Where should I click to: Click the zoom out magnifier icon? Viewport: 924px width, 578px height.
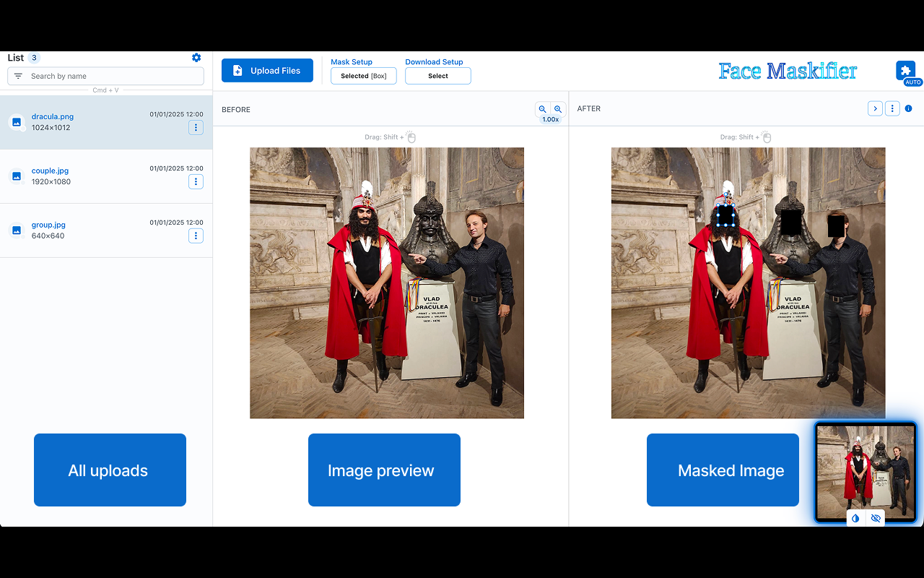[x=543, y=109]
